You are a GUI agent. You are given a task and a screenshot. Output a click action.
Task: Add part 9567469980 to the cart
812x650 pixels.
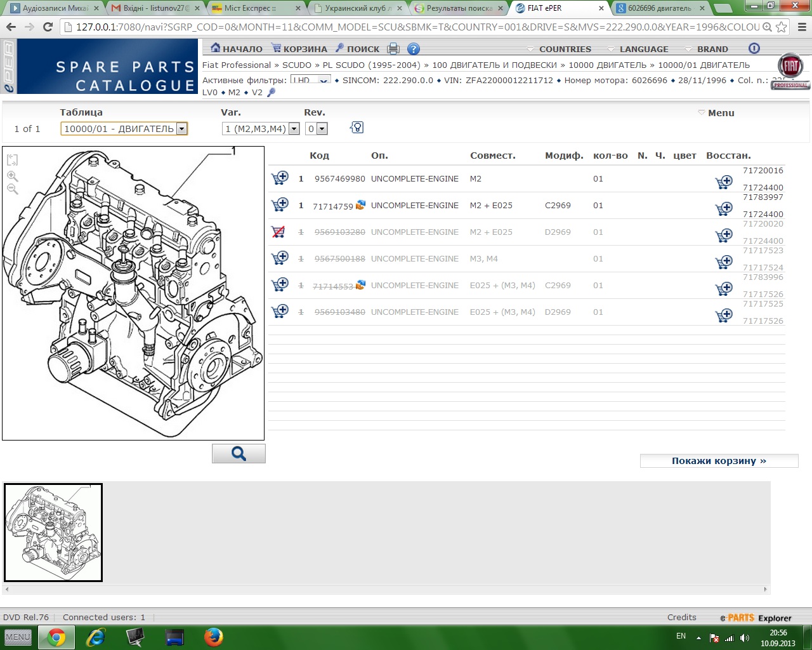280,178
